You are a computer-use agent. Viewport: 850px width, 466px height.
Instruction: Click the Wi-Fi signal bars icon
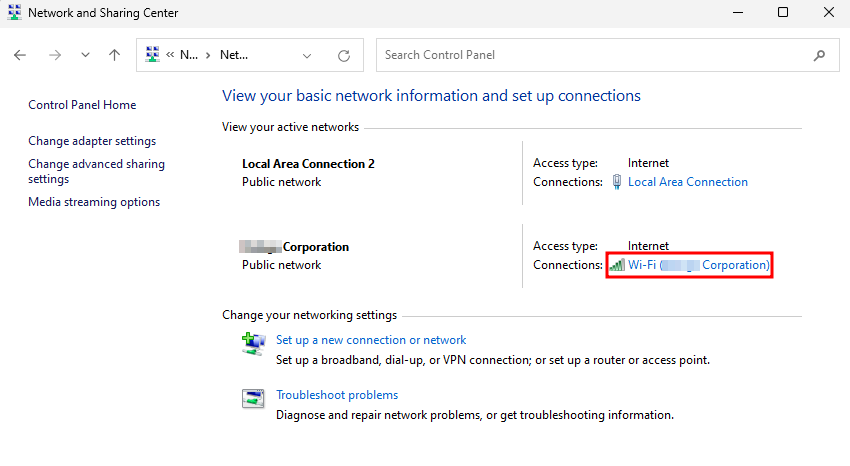tap(617, 265)
